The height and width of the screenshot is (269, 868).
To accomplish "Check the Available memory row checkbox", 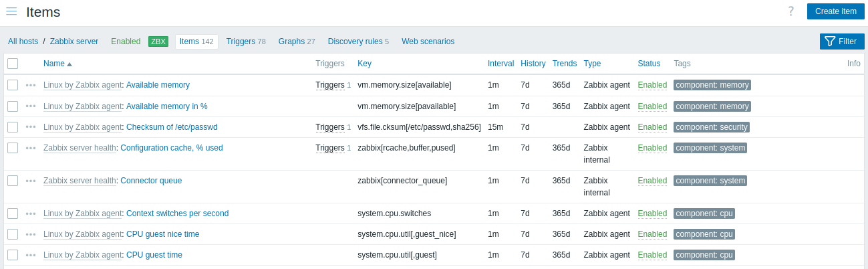I will [x=13, y=85].
